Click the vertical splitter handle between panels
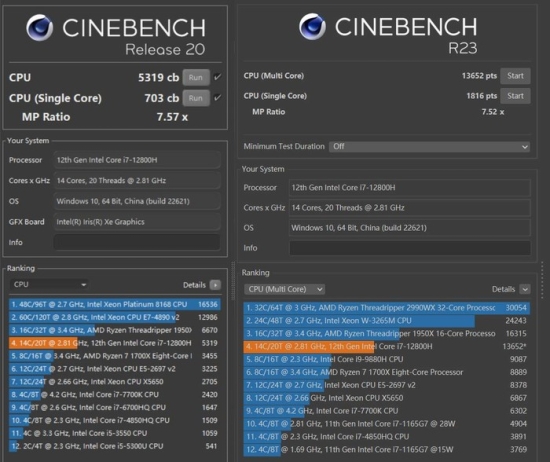 [233, 281]
